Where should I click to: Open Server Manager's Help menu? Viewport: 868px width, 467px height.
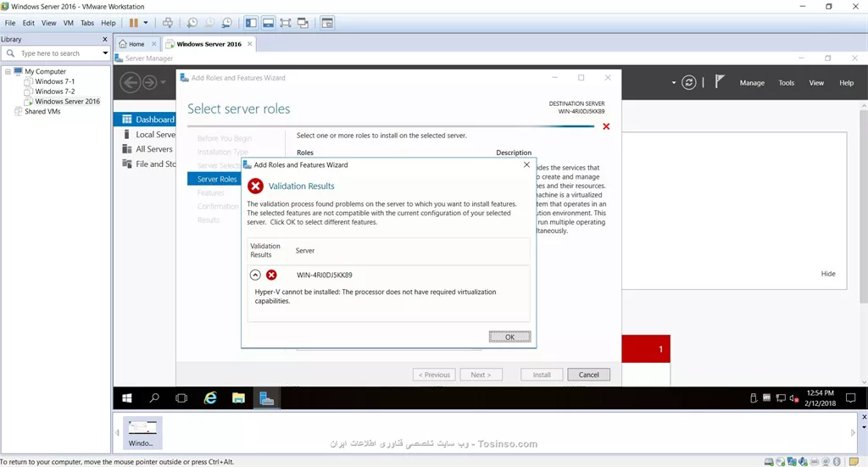click(x=846, y=83)
